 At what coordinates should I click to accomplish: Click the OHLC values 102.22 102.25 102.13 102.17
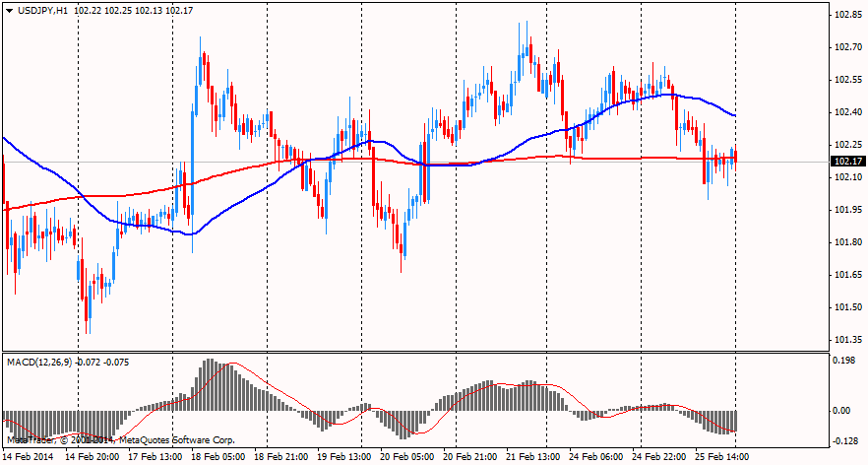tap(138, 10)
